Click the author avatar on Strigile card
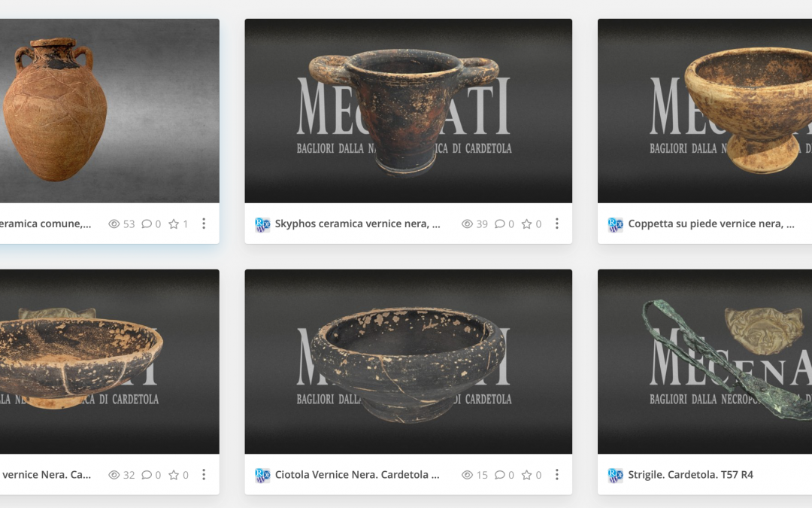 click(615, 476)
